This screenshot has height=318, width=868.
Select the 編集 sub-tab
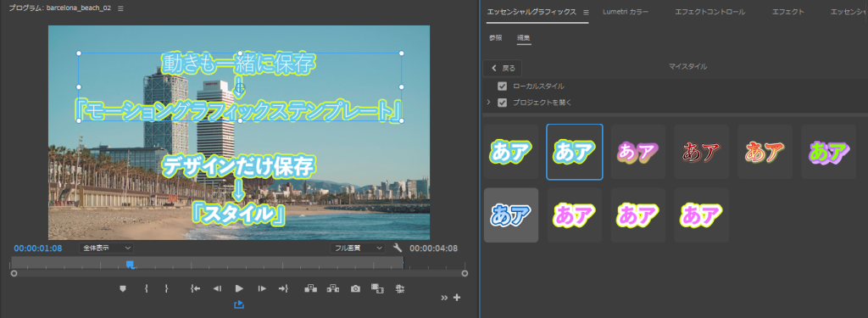coord(524,38)
